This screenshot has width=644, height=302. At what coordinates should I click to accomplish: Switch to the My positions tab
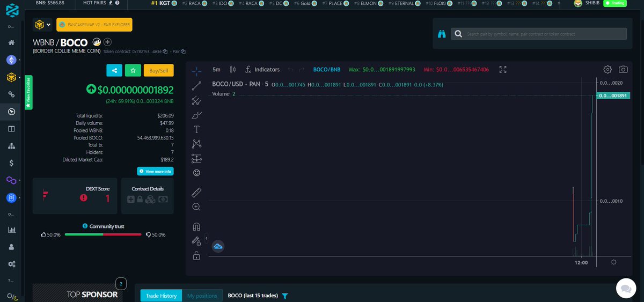[202, 296]
